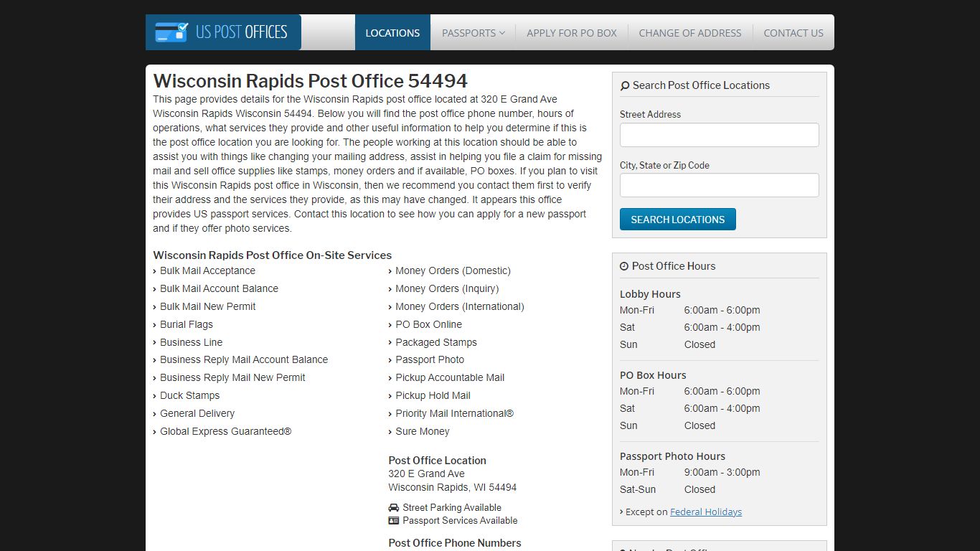Screen dimensions: 980x551
Task: Open the Contact Us page
Action: 793,33
